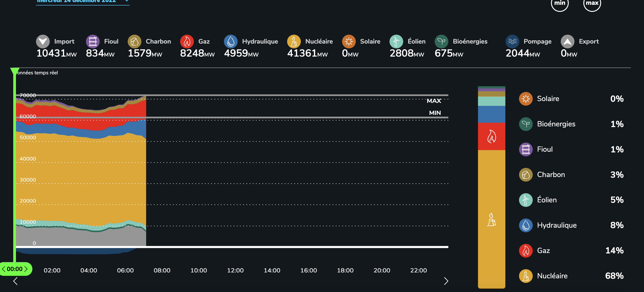
Task: Click the Bioénergies leaf icon in top row
Action: click(x=441, y=42)
